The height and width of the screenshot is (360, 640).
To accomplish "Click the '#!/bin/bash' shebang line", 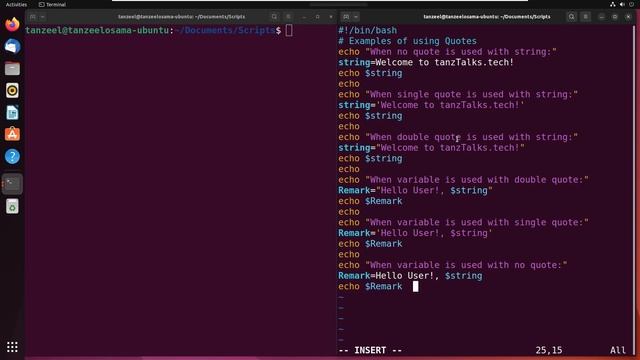I will click(x=367, y=30).
